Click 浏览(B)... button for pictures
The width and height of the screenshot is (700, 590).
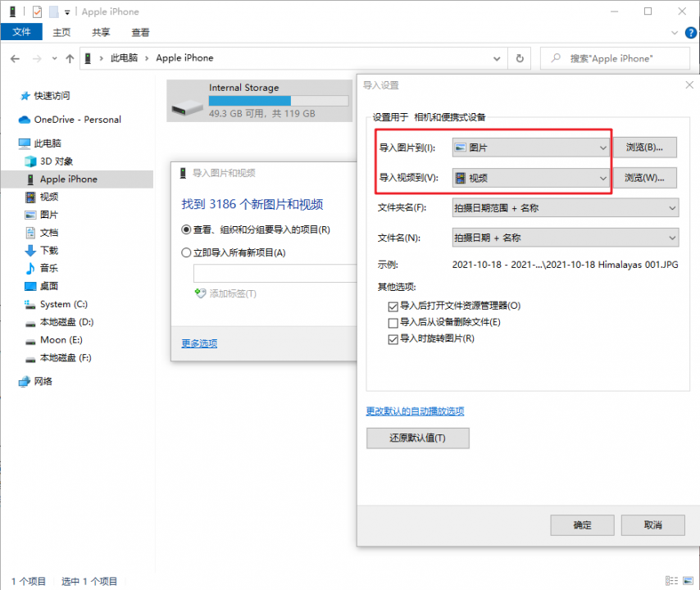(644, 147)
